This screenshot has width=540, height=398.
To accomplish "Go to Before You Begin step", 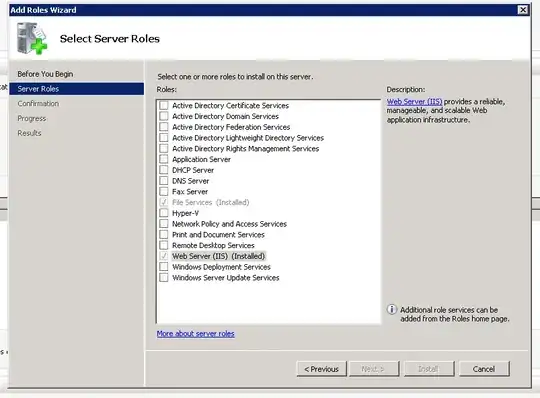I will click(45, 74).
